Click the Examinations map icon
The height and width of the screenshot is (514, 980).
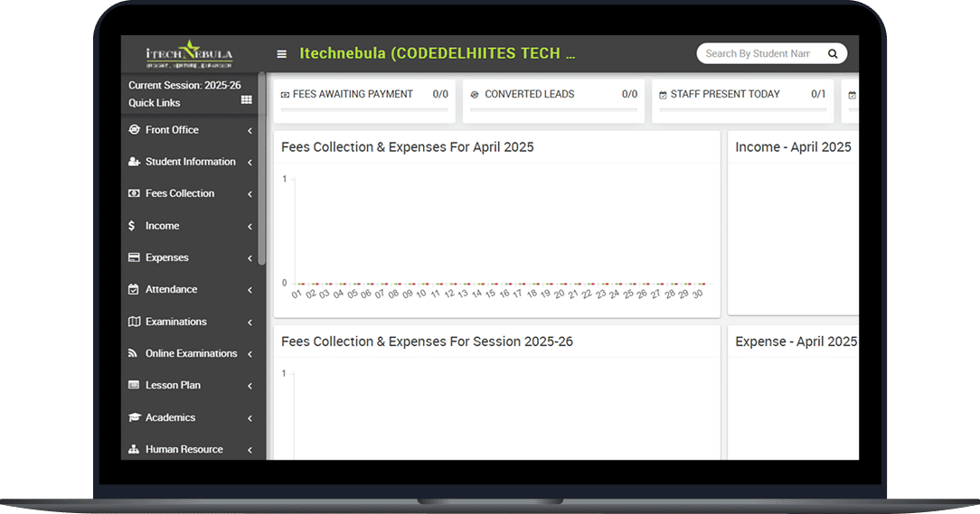point(134,321)
